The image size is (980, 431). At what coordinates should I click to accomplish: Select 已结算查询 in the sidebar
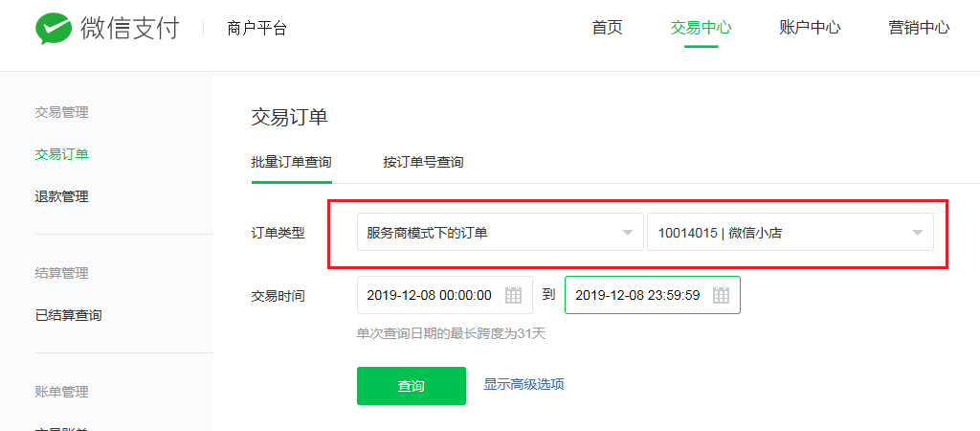69,315
